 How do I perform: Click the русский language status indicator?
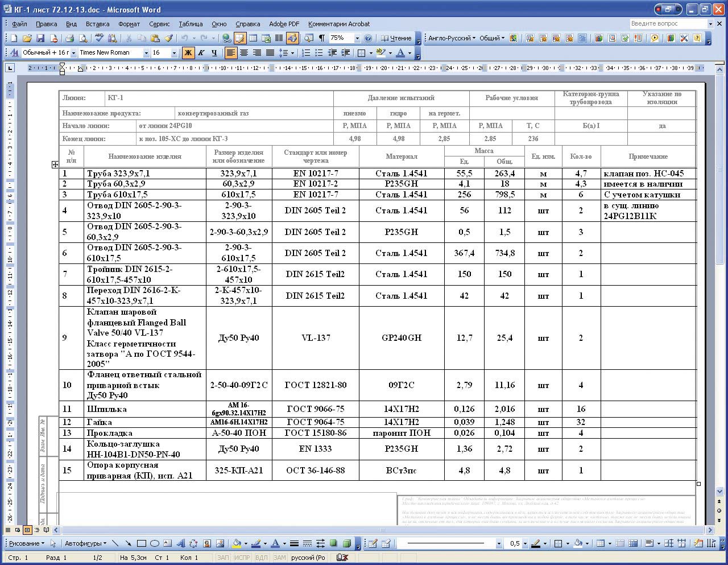308,558
